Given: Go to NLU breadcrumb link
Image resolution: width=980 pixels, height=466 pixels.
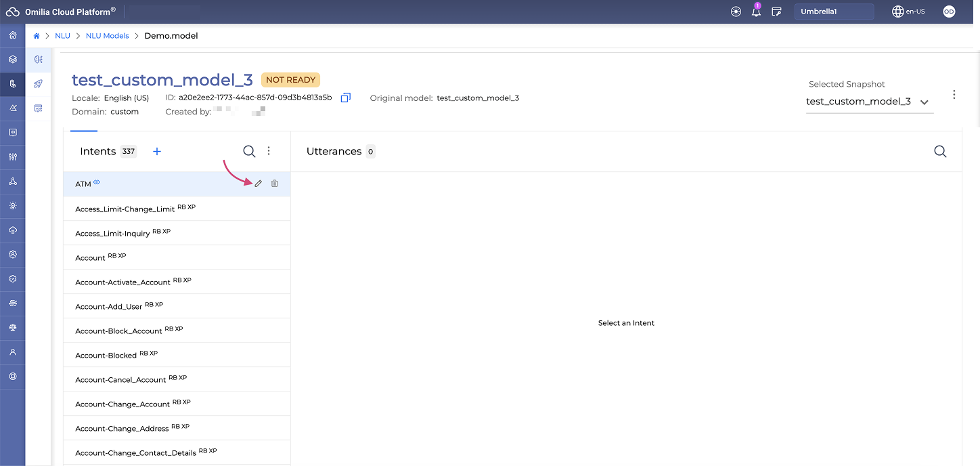Looking at the screenshot, I should (62, 36).
